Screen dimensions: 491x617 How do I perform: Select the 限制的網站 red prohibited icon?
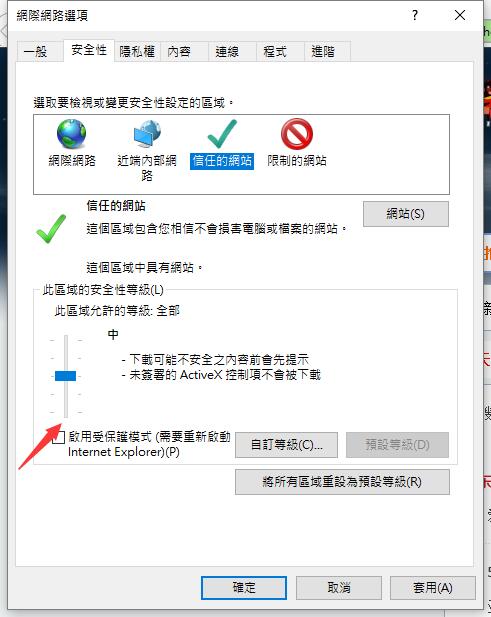pos(297,134)
